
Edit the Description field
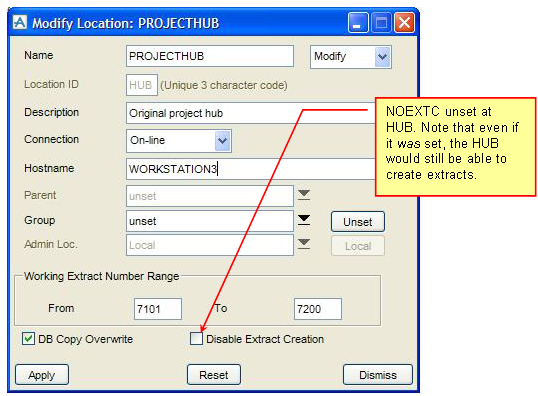coord(251,113)
